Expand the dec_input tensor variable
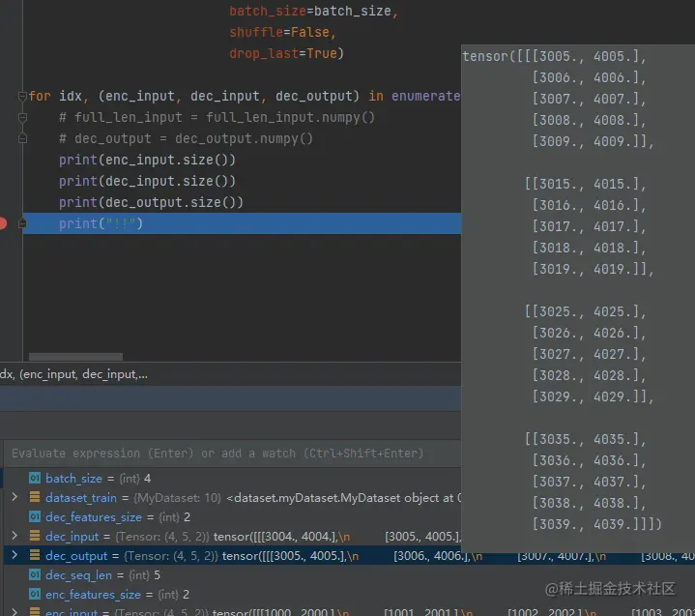 coord(14,536)
